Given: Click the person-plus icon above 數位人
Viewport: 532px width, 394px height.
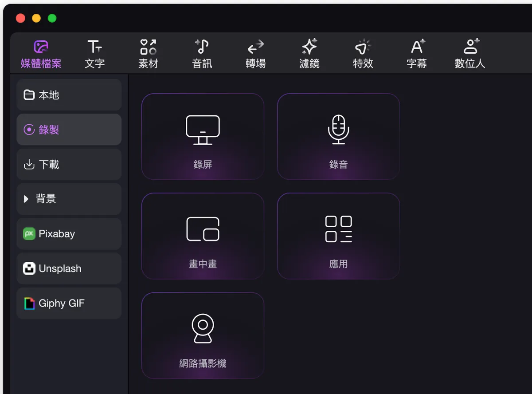Looking at the screenshot, I should pos(471,47).
